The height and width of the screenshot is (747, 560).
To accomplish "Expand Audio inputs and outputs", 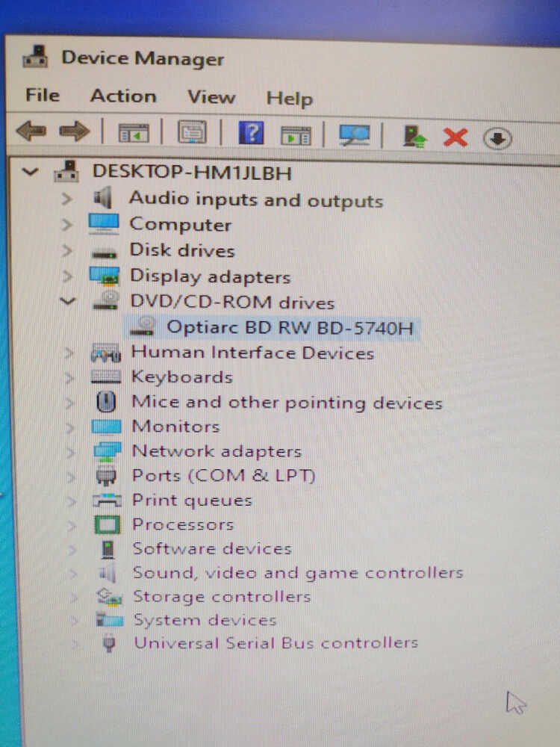I will (66, 198).
